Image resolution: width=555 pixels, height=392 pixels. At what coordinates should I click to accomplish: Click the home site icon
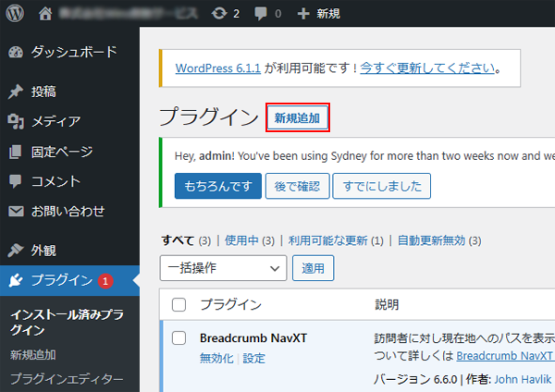(x=45, y=14)
